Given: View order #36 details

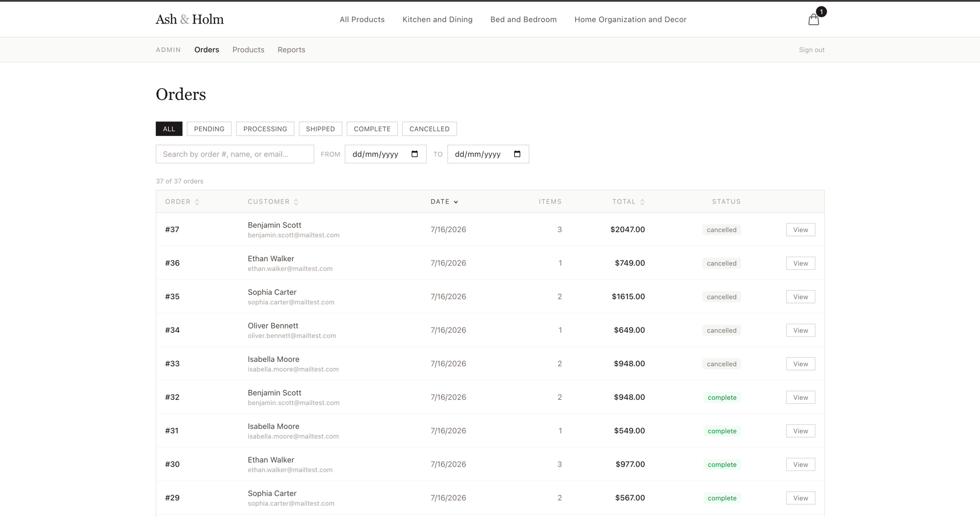Looking at the screenshot, I should click(x=801, y=263).
